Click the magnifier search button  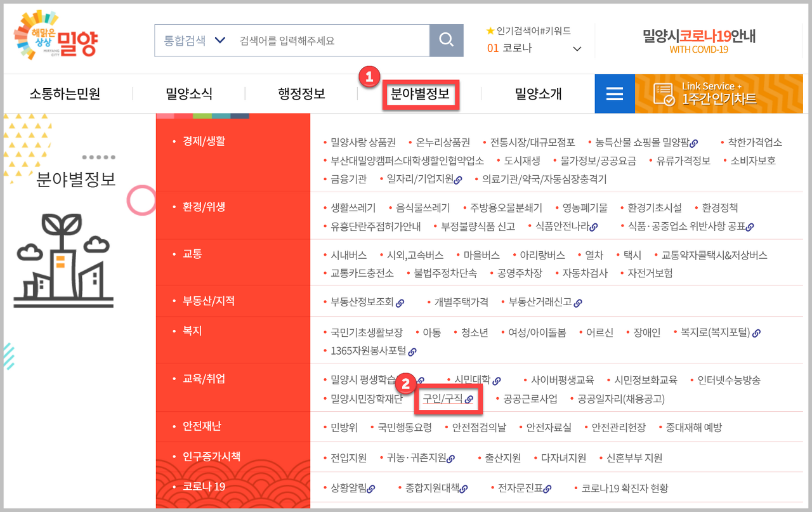click(447, 41)
